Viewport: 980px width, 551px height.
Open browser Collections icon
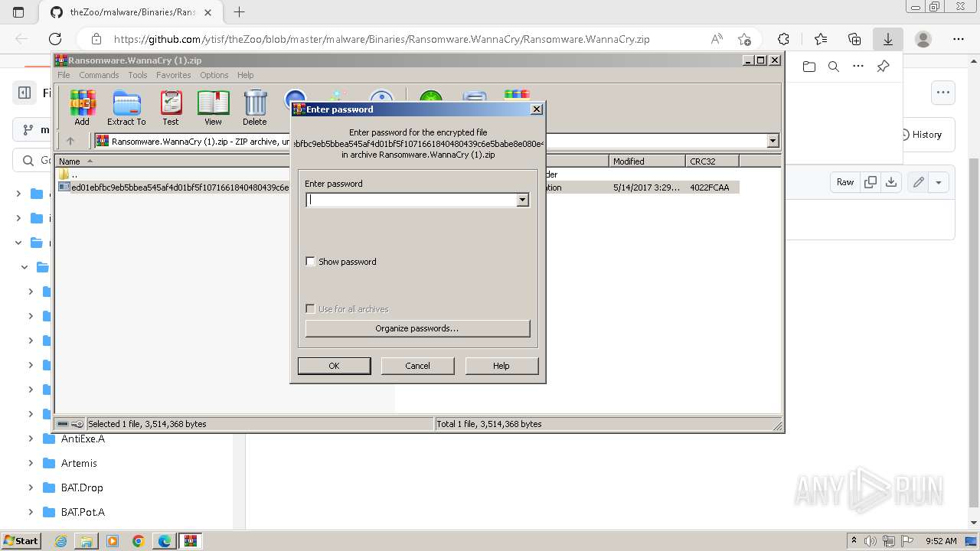pos(854,39)
